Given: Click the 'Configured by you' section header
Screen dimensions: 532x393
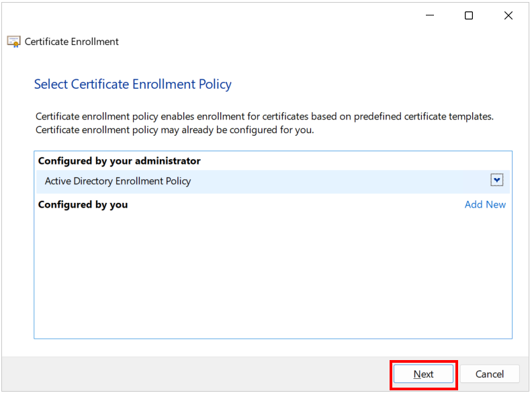Looking at the screenshot, I should (x=83, y=205).
